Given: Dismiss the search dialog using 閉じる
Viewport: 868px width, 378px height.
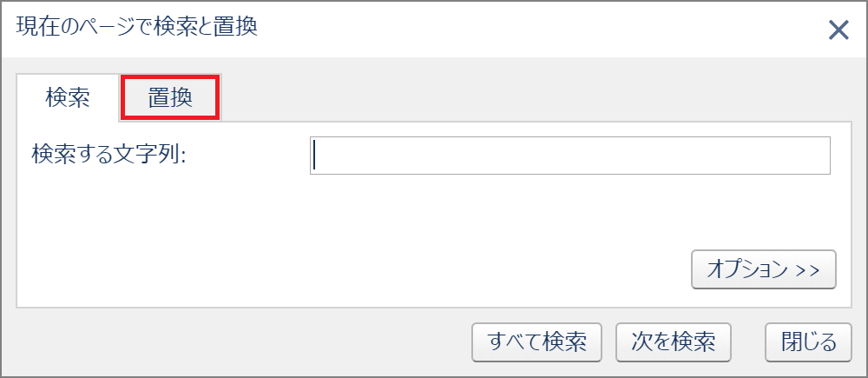Looking at the screenshot, I should click(808, 342).
